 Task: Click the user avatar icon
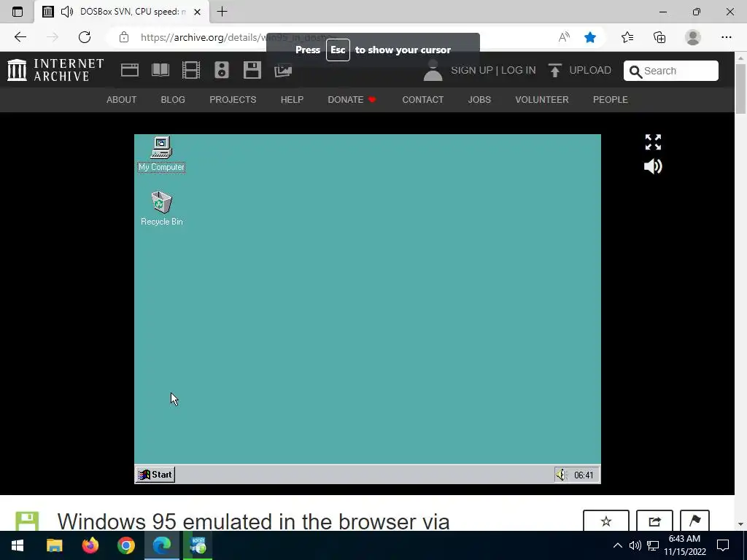pos(433,70)
